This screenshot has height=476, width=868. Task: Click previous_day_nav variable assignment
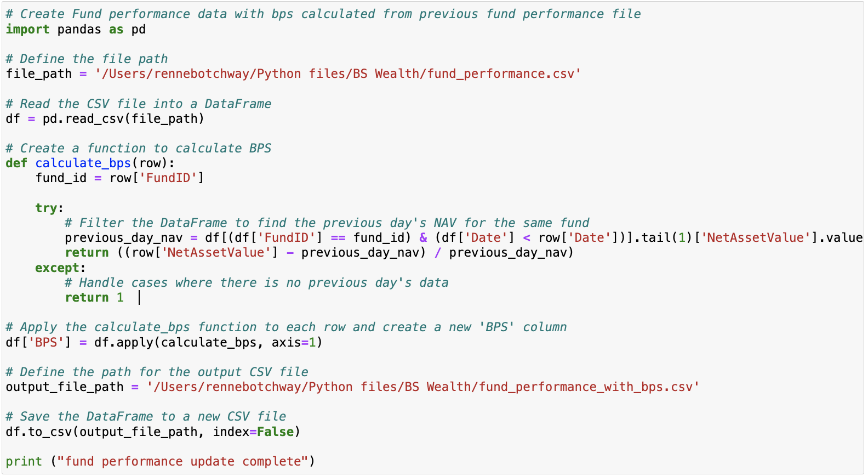124,238
